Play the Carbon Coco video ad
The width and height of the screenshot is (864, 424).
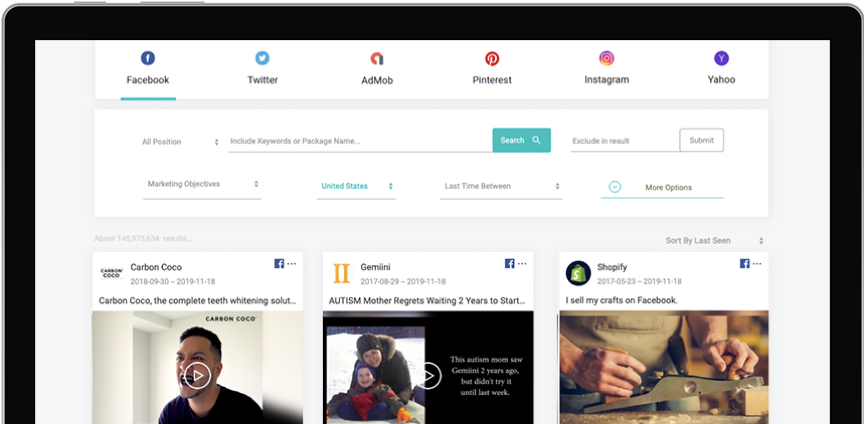197,375
